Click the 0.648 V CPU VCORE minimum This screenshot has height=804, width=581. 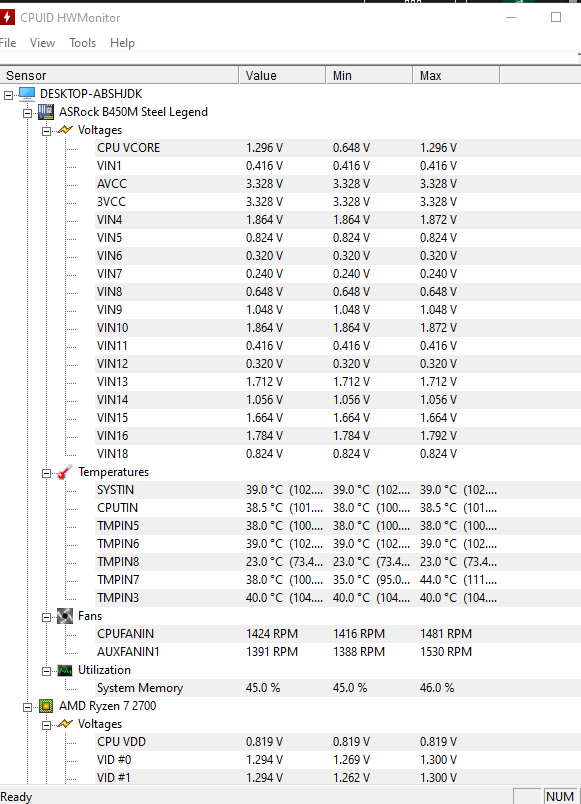(x=351, y=148)
